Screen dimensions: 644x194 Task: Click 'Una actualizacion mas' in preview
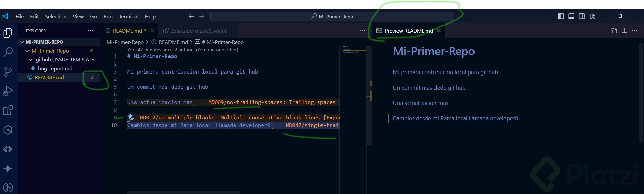[420, 103]
